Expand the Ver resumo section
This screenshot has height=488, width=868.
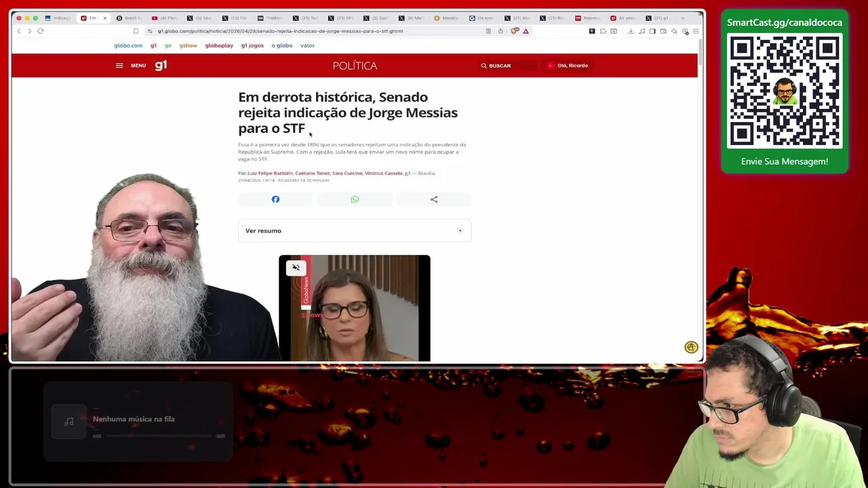click(355, 230)
